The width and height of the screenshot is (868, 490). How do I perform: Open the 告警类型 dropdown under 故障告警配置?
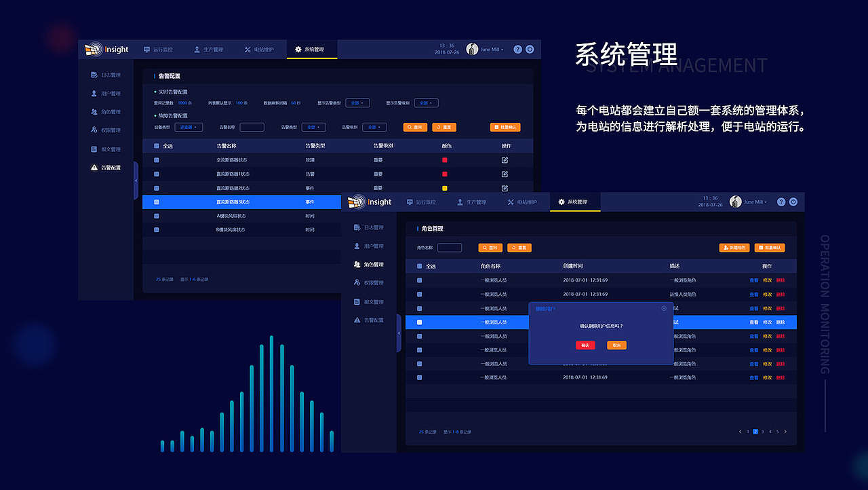click(x=313, y=127)
